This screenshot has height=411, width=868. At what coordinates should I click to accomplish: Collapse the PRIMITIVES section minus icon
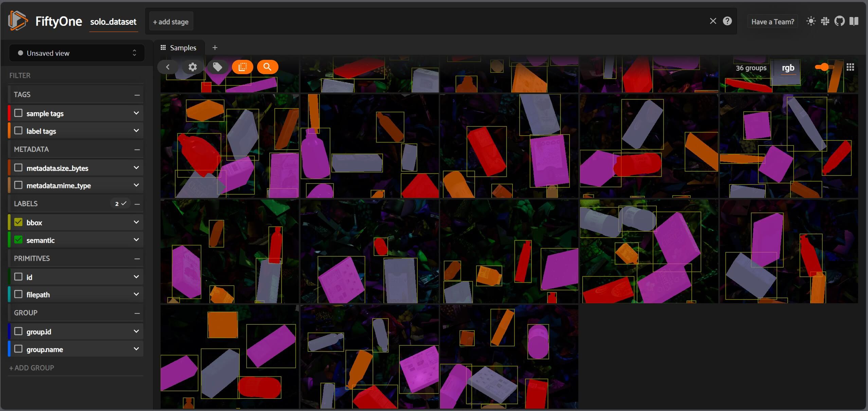coord(137,259)
